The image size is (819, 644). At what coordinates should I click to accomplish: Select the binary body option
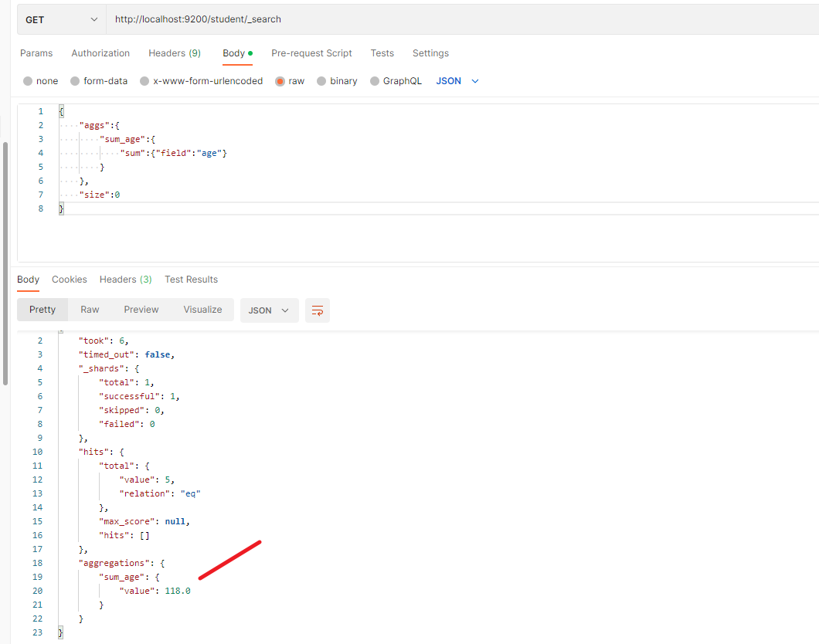[338, 81]
